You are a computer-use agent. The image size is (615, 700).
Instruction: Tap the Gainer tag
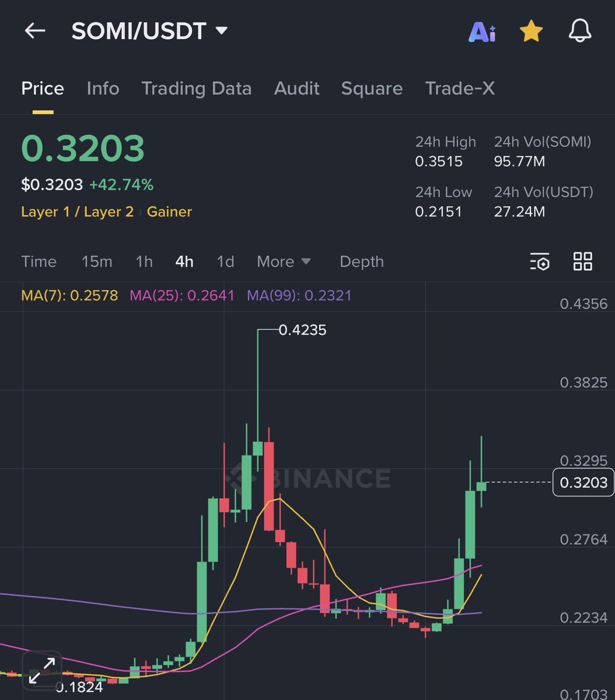tap(169, 212)
